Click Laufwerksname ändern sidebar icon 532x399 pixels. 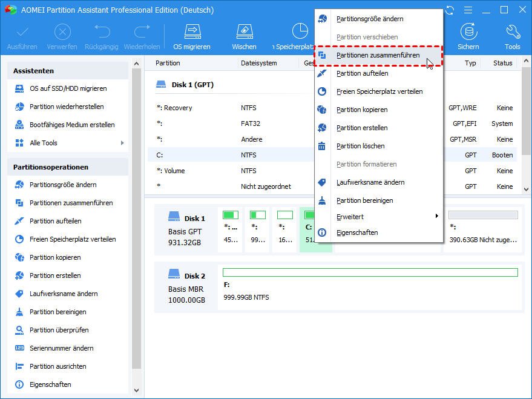pos(19,294)
